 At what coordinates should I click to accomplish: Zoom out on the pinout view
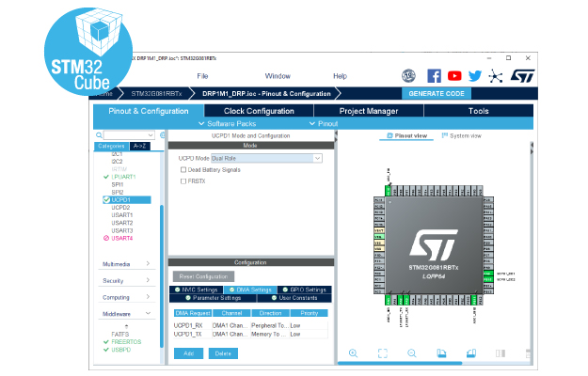[412, 353]
